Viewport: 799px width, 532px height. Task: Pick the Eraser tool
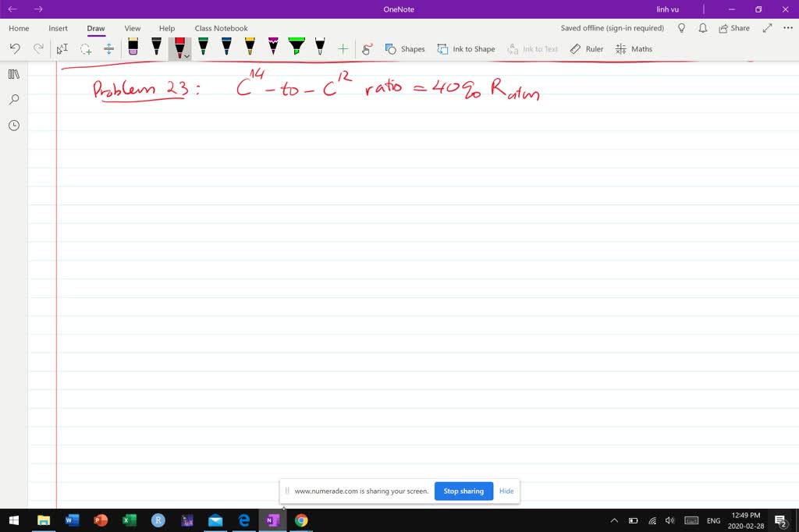click(x=133, y=47)
